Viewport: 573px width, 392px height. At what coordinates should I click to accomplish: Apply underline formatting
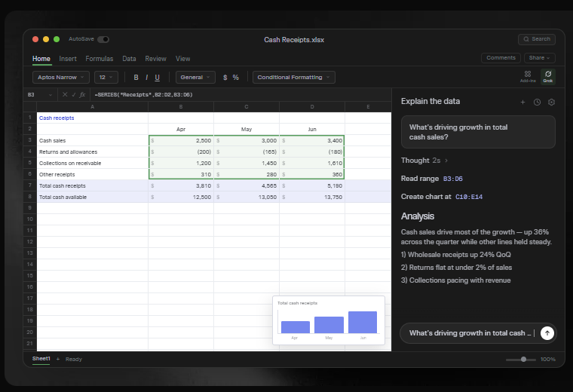(x=157, y=78)
